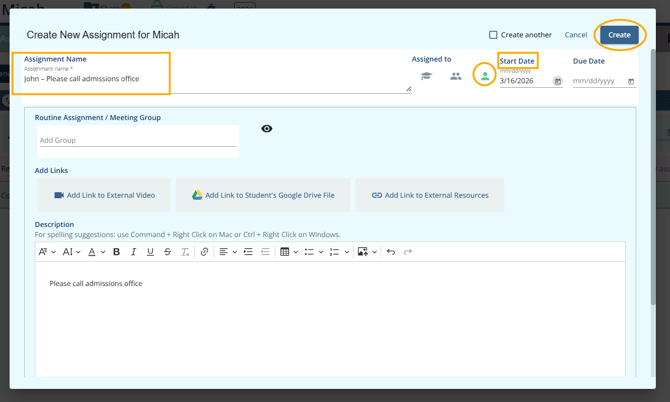The image size is (670, 402).
Task: Expand the text alignment dropdown
Action: (228, 252)
